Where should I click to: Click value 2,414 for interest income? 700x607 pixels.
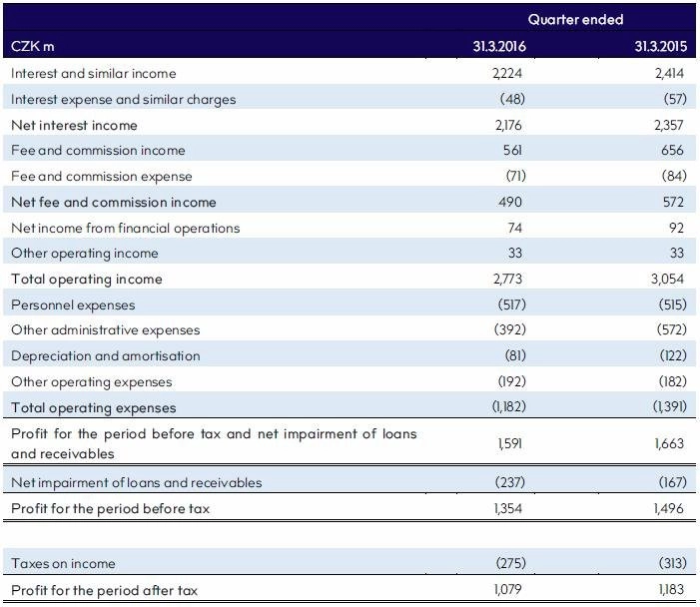[x=669, y=73]
